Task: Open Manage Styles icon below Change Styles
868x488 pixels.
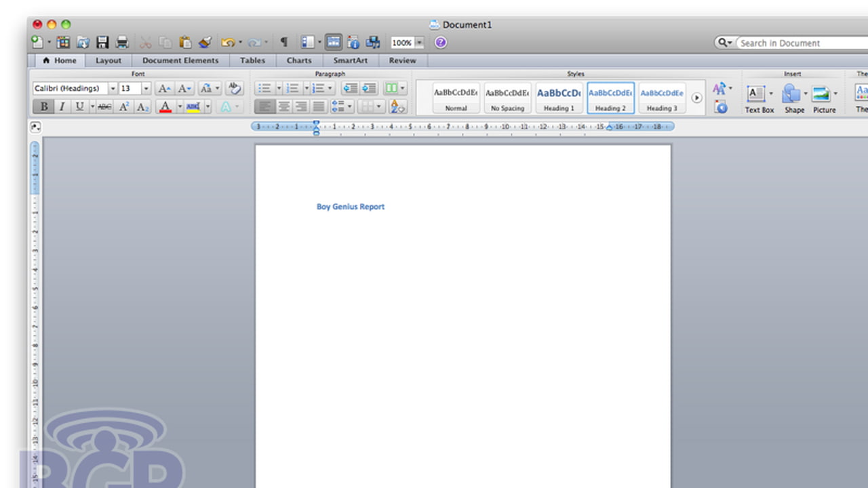Action: tap(721, 107)
